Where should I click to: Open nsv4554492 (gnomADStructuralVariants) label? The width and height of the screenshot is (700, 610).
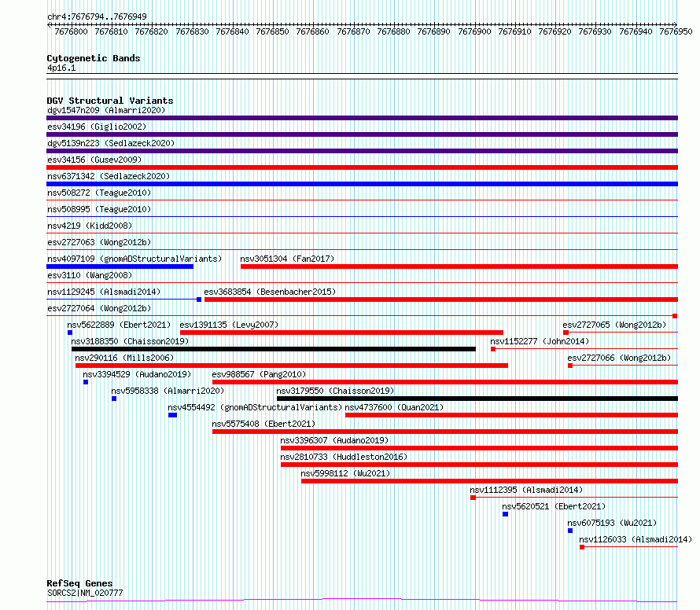(x=255, y=407)
